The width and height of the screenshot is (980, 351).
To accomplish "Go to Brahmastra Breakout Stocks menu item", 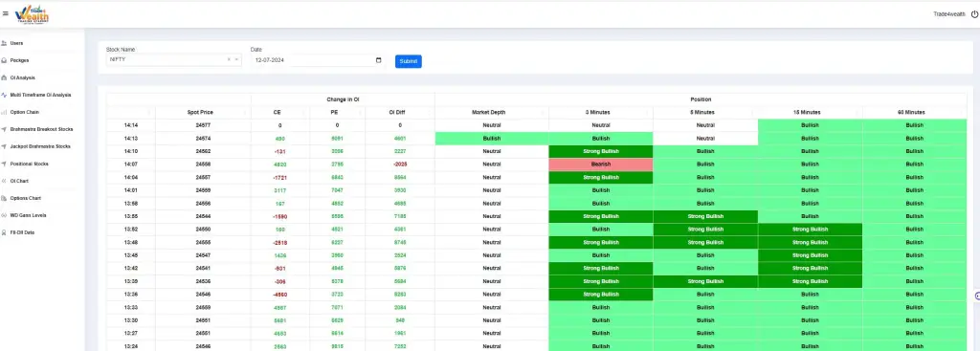I will (41, 129).
